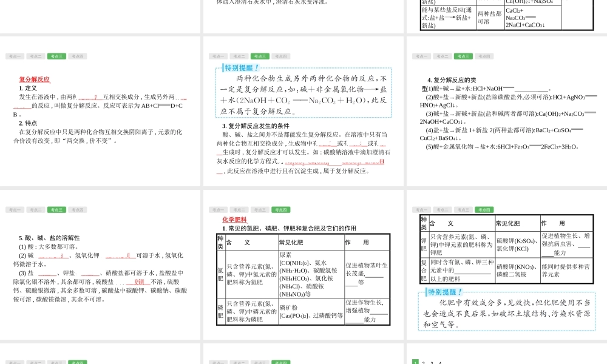
Task: Click the '5. 酸、碱、盐的溶解性' heading
Action: 49,238
